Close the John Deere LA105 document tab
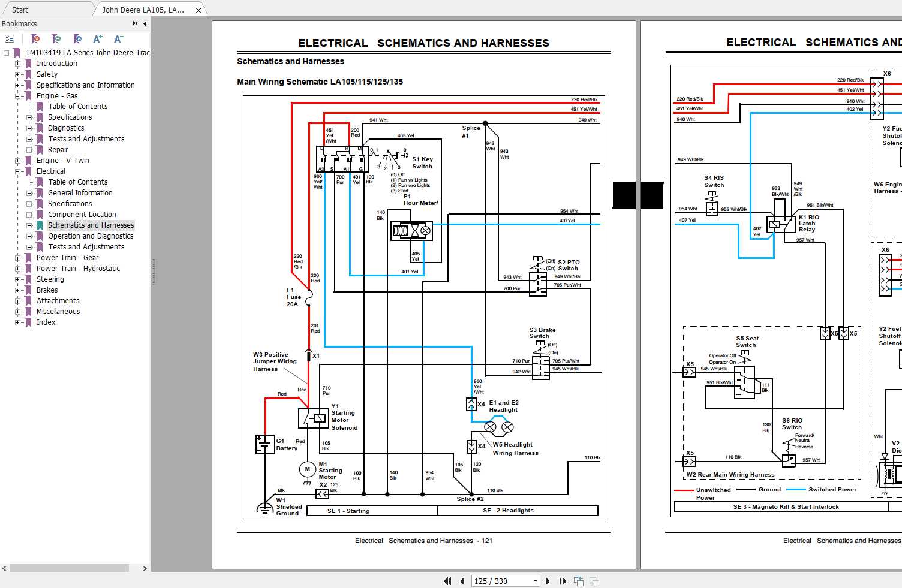The image size is (902, 588). pos(199,10)
